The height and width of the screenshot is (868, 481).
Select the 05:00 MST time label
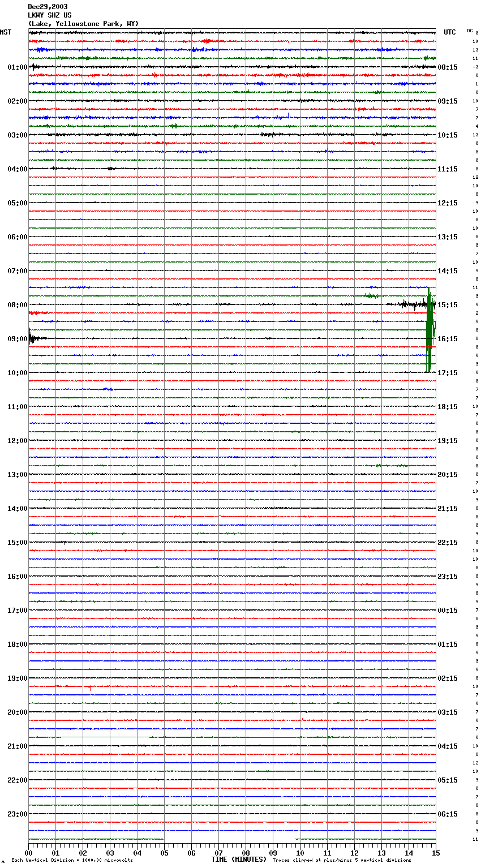click(x=18, y=203)
